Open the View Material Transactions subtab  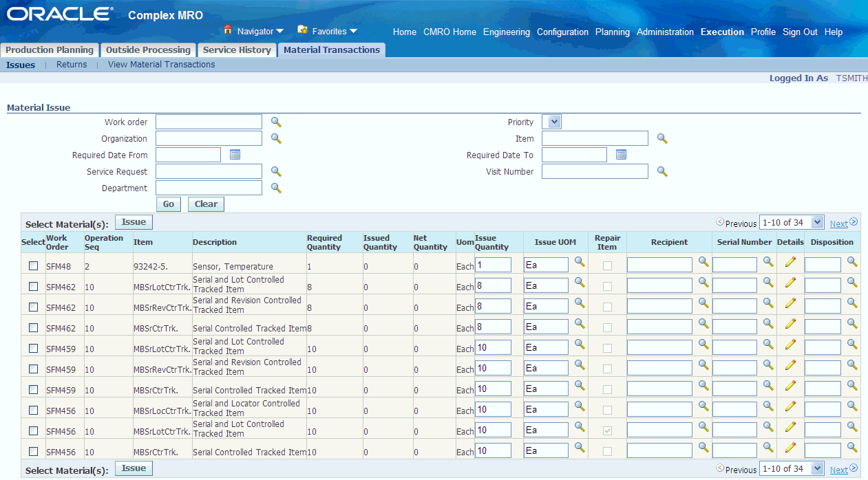(x=161, y=65)
